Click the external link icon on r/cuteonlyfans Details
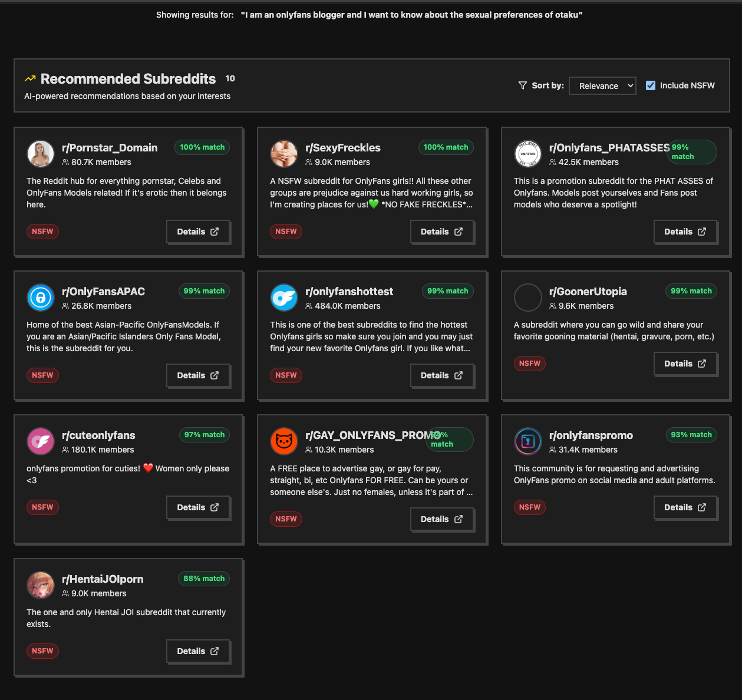742x700 pixels. pos(215,507)
